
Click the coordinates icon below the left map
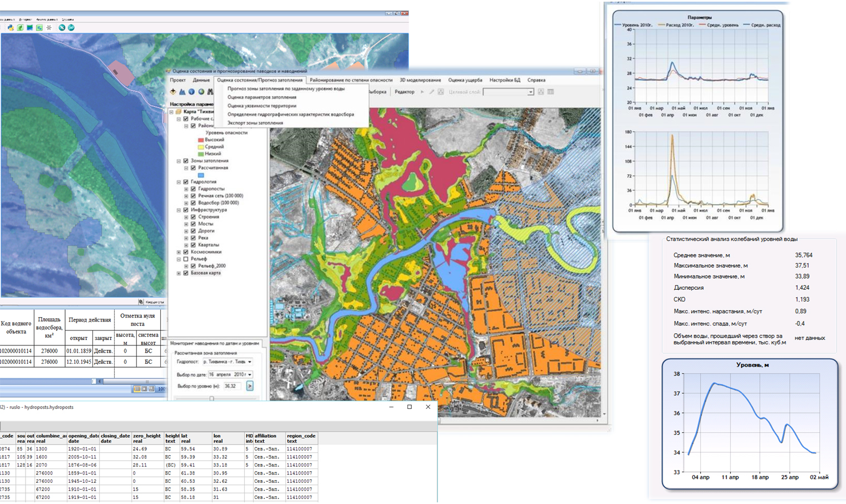[141, 302]
